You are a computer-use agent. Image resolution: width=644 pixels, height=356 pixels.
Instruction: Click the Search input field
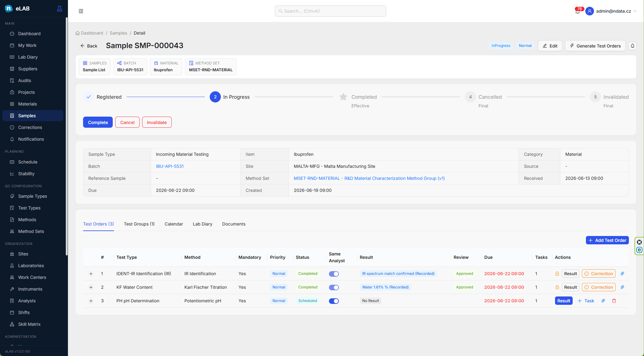pyautogui.click(x=330, y=11)
